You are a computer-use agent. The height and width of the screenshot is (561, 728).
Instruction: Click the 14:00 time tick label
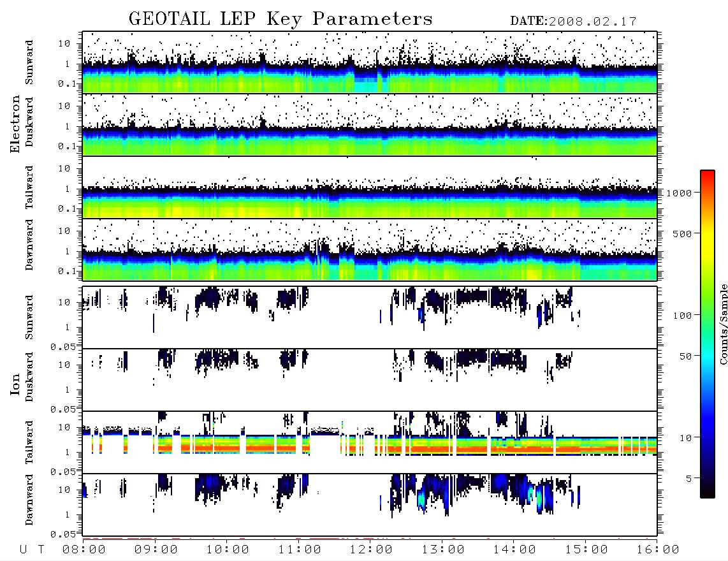pyautogui.click(x=514, y=550)
